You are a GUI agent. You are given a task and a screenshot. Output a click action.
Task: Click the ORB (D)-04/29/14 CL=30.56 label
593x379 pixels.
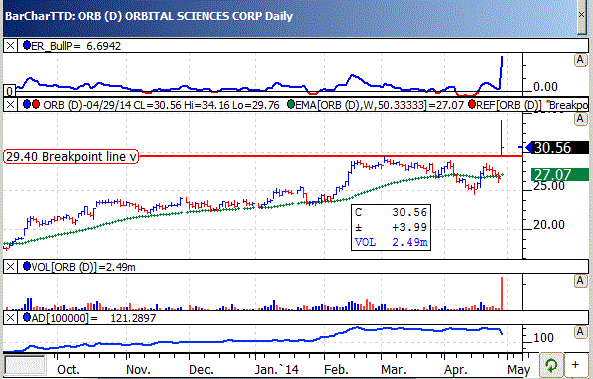tap(112, 105)
